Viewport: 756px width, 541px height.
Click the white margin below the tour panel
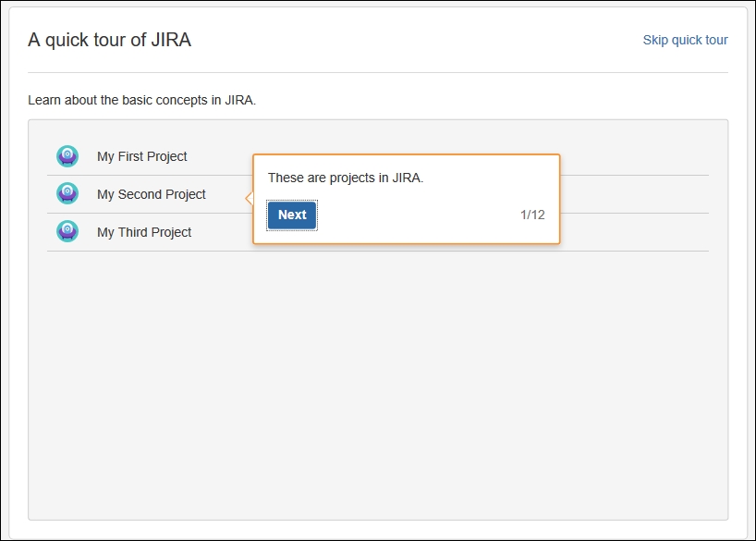(x=378, y=529)
